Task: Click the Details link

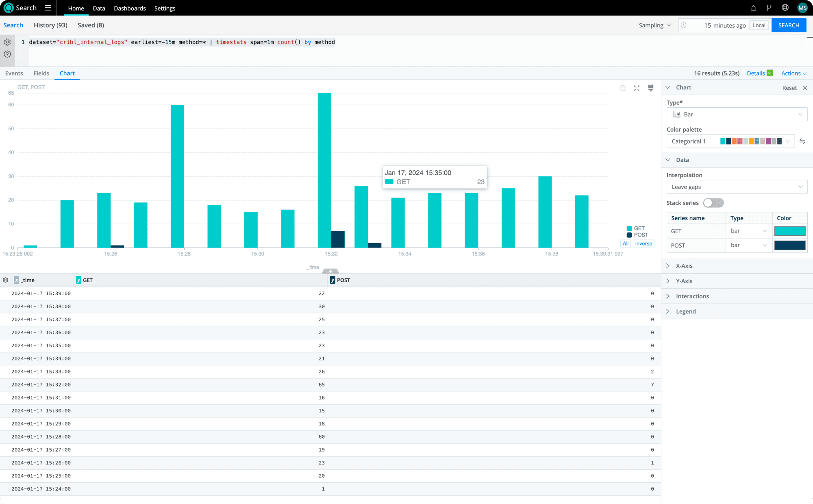Action: click(x=756, y=73)
